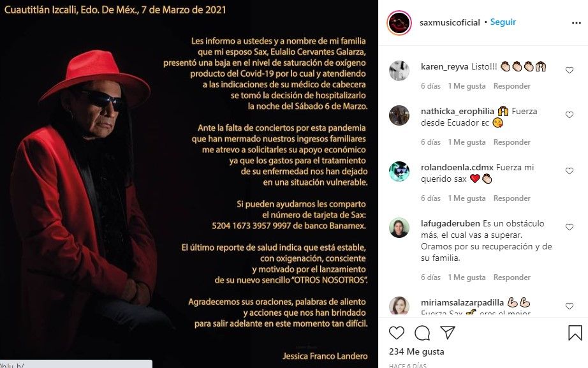Open rolandoenla.cdmx commenter avatar
Image resolution: width=588 pixels, height=368 pixels.
399,172
